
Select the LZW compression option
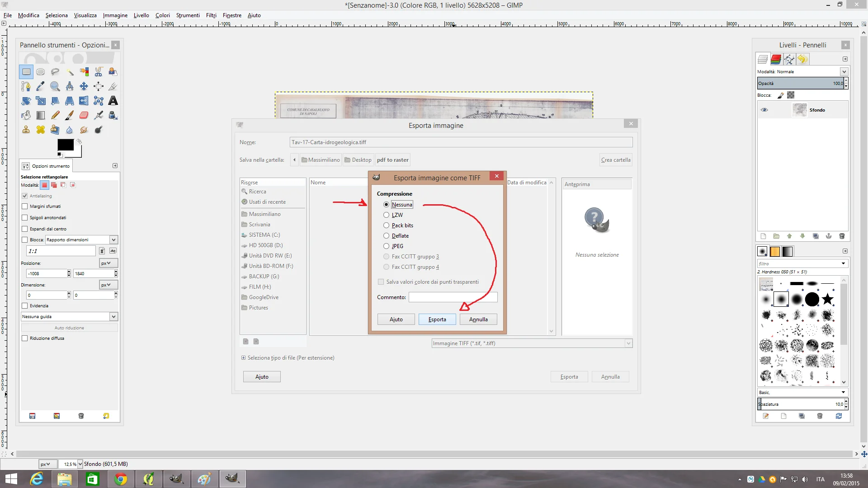[x=386, y=215]
